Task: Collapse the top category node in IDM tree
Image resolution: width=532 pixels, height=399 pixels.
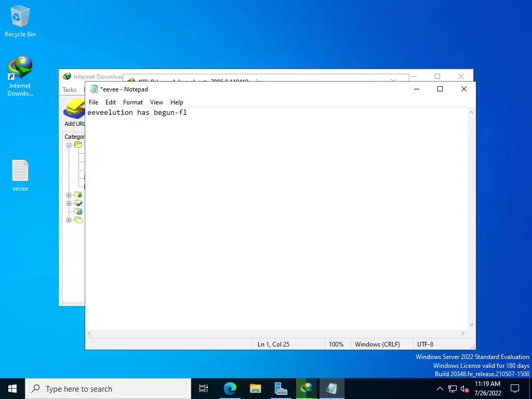Action: pyautogui.click(x=69, y=145)
